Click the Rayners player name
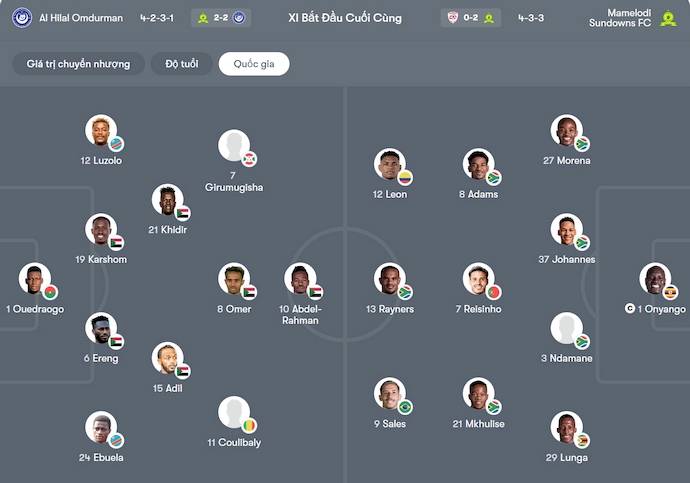The image size is (690, 483). tap(390, 310)
